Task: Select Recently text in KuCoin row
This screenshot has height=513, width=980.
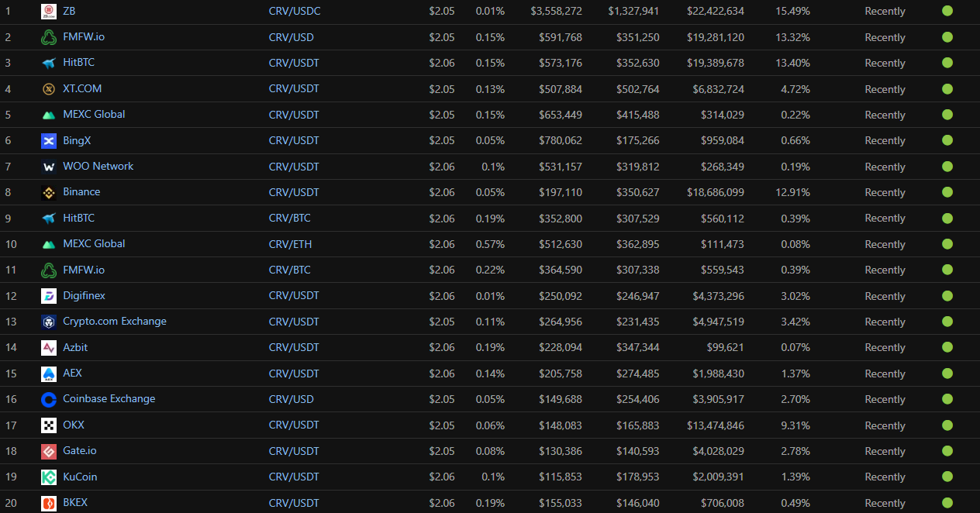Action: [x=885, y=477]
